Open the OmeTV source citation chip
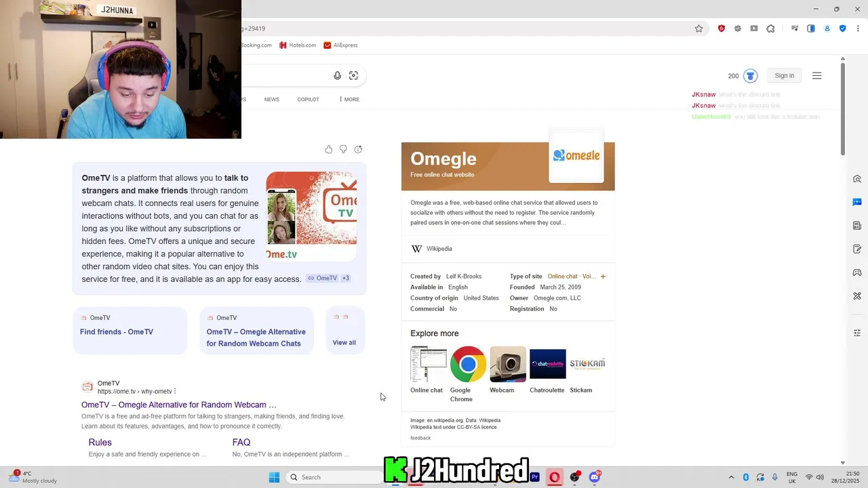The image size is (868, 488). coord(322,278)
